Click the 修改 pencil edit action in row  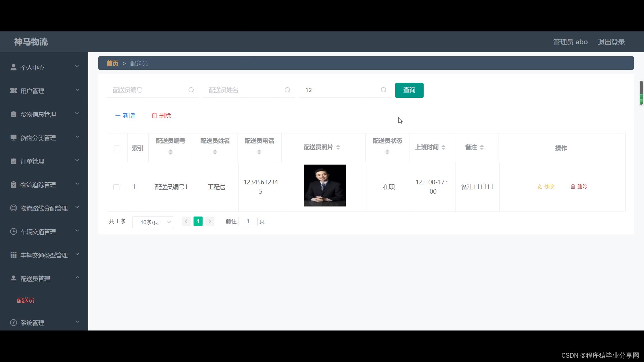(546, 187)
